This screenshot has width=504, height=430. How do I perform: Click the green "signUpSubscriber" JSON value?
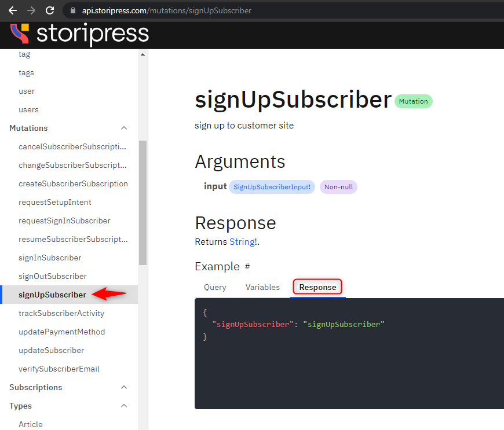(x=344, y=324)
